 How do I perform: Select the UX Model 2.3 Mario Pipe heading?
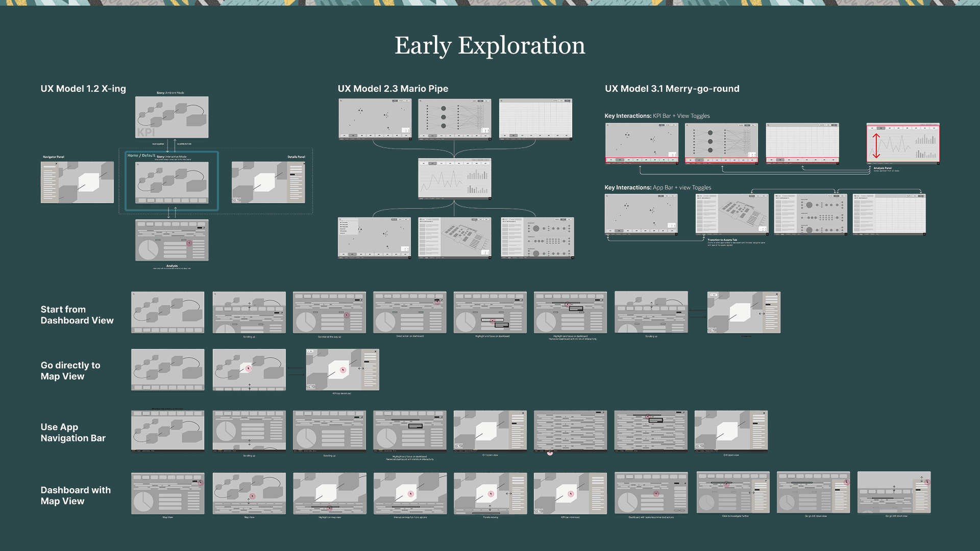click(x=393, y=89)
